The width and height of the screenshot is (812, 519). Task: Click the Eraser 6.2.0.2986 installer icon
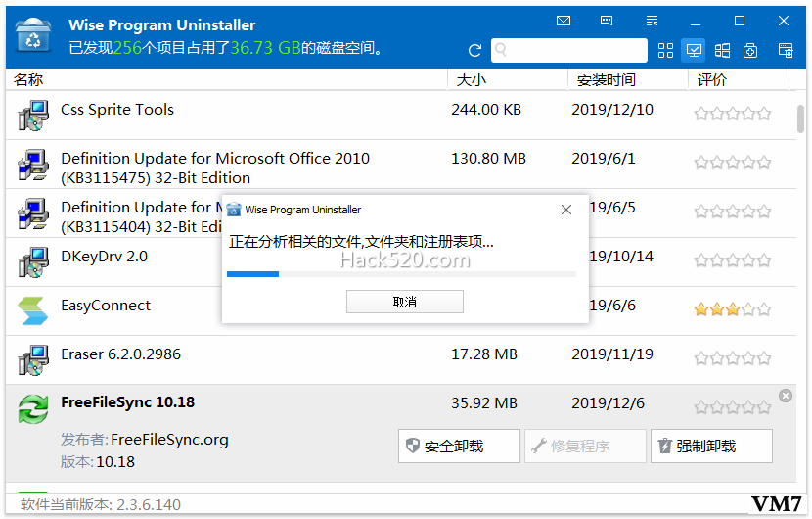pos(33,359)
